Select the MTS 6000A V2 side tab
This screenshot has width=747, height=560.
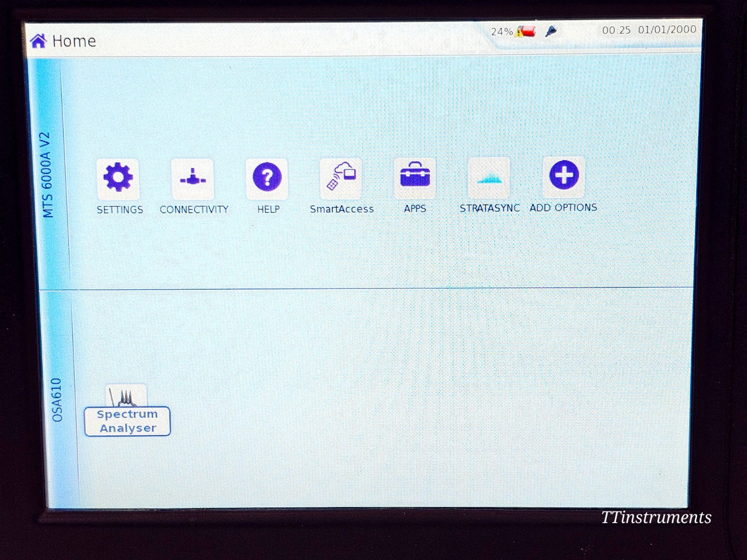point(48,175)
